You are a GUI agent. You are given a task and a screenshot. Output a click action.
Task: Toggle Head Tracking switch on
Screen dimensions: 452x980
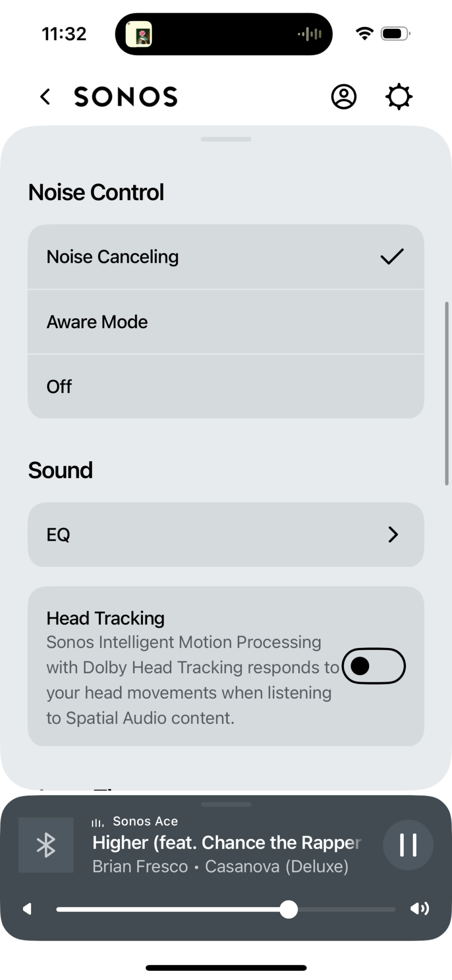tap(374, 666)
